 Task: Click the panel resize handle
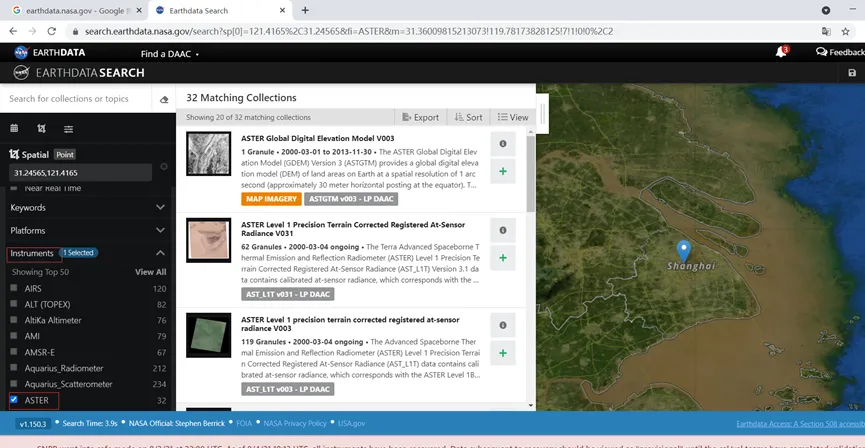[542, 114]
